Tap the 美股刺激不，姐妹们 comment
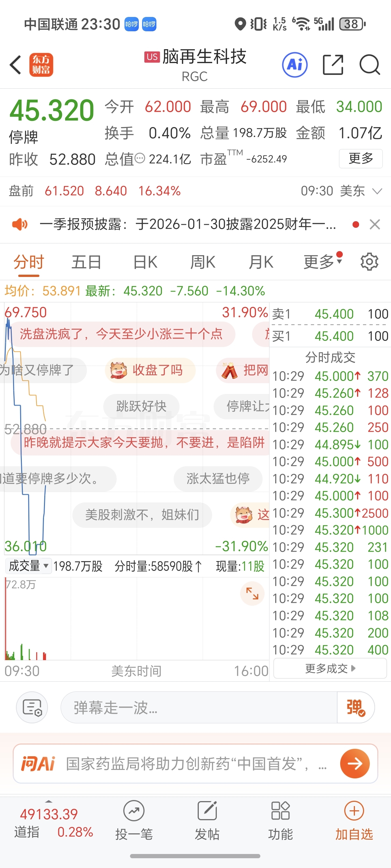The width and height of the screenshot is (391, 868). coord(142,515)
